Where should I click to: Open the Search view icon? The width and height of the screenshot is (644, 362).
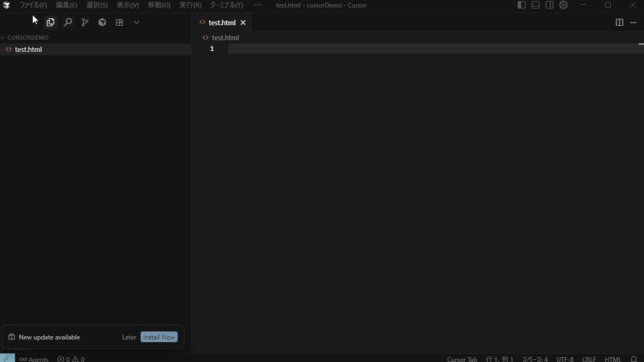click(68, 23)
